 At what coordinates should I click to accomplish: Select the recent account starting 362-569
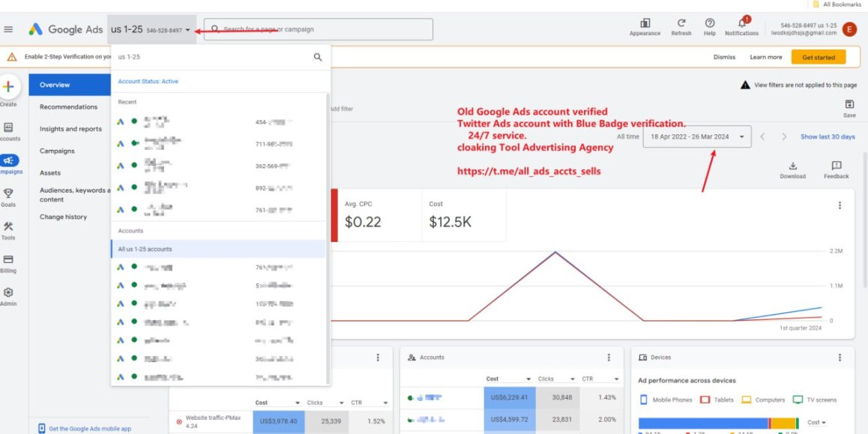coord(218,166)
